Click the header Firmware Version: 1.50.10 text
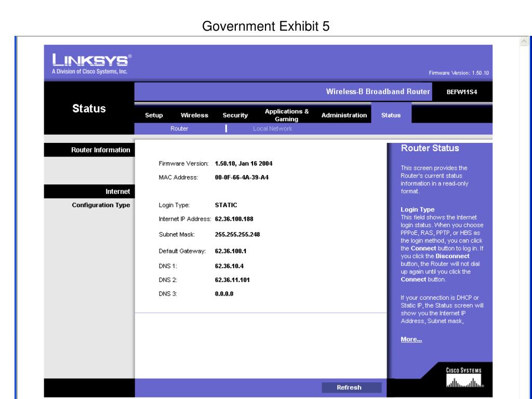This screenshot has width=532, height=399. tap(459, 73)
